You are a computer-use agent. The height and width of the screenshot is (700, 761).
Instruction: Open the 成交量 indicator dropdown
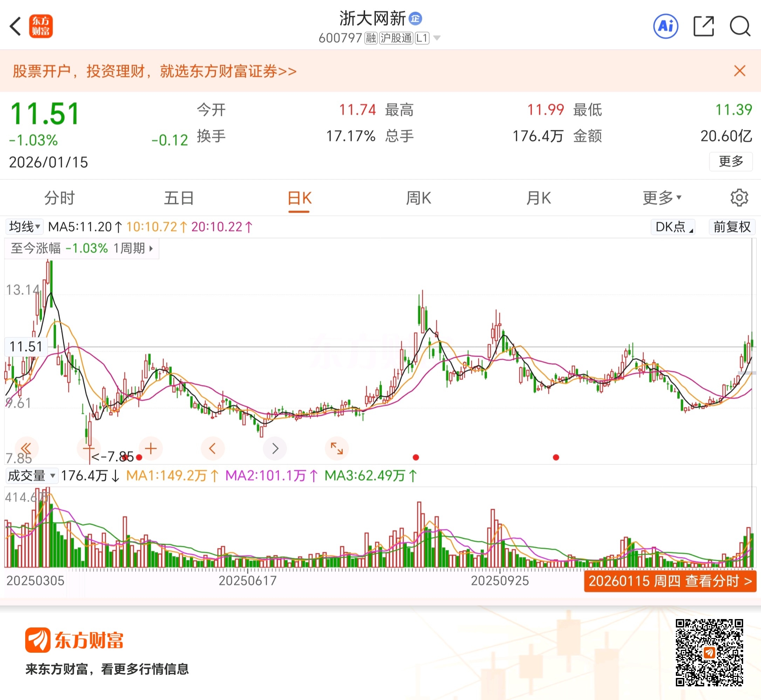point(32,476)
